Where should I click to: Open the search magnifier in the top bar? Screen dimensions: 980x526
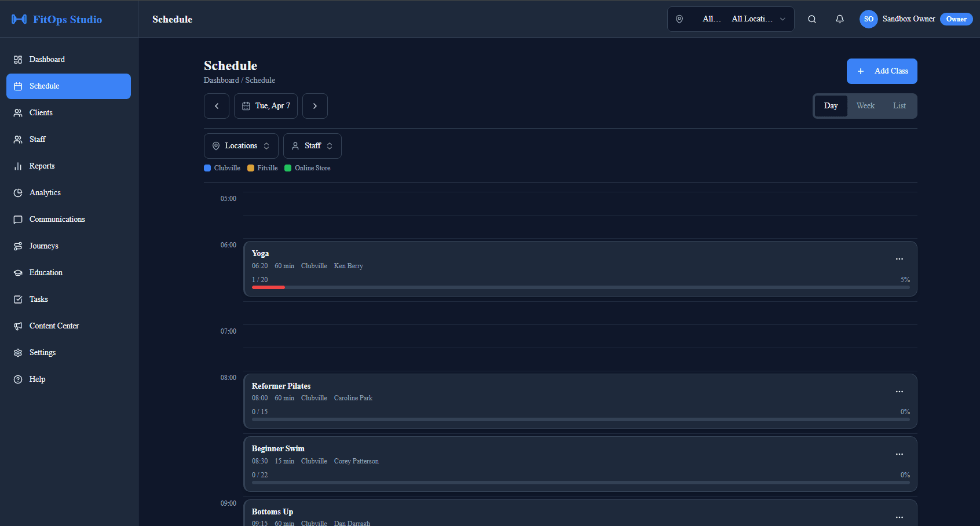(x=811, y=19)
